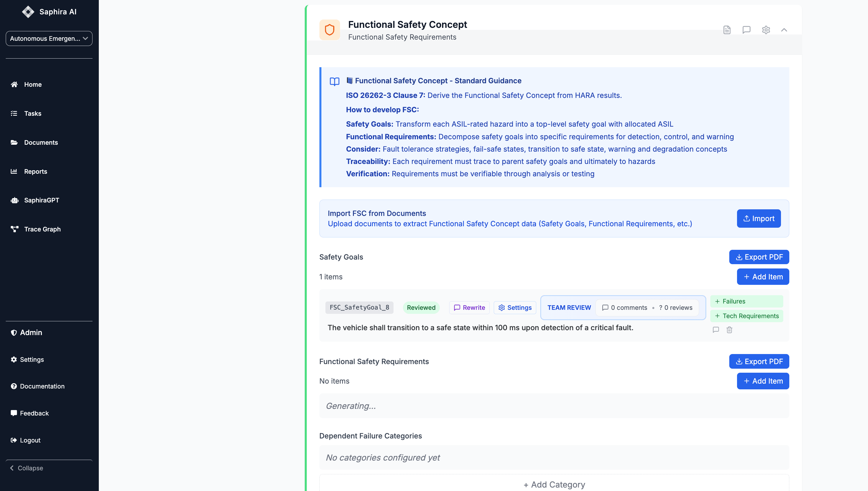Click Rewrite on FSC_SafetyGoal_8
The height and width of the screenshot is (491, 868).
[469, 308]
